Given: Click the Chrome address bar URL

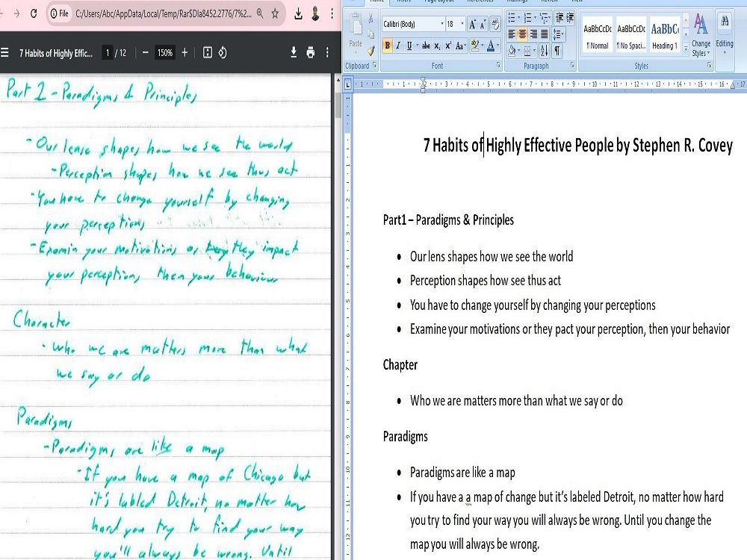Looking at the screenshot, I should 164,13.
